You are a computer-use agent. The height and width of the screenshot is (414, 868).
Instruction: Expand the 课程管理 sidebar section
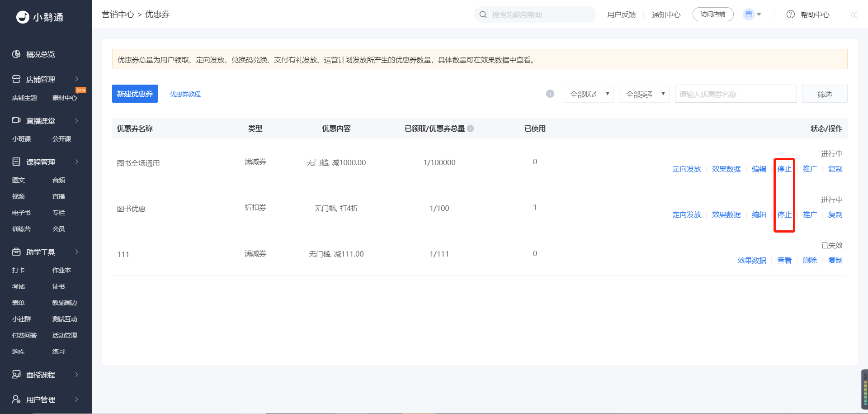coord(46,162)
